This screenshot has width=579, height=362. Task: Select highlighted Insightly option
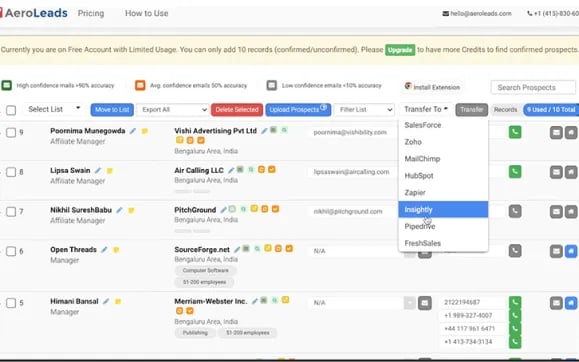tap(443, 209)
